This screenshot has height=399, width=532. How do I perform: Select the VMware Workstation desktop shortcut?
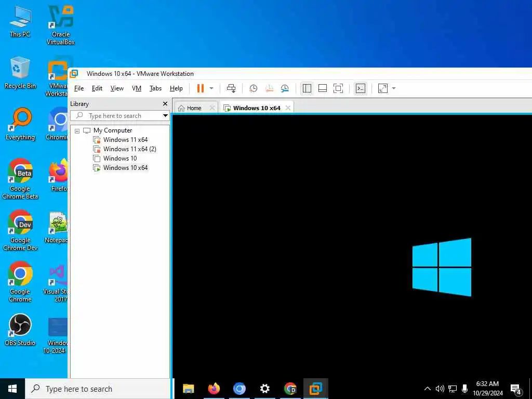point(57,77)
